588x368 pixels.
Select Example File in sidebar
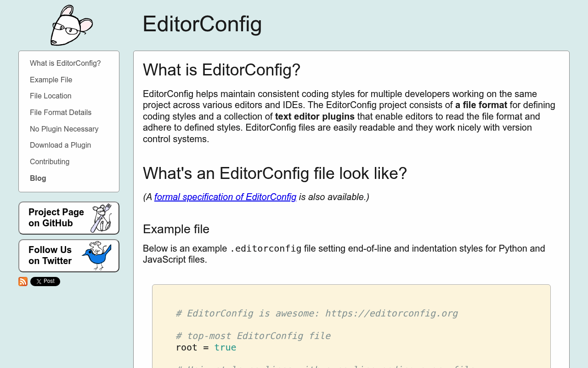[51, 80]
